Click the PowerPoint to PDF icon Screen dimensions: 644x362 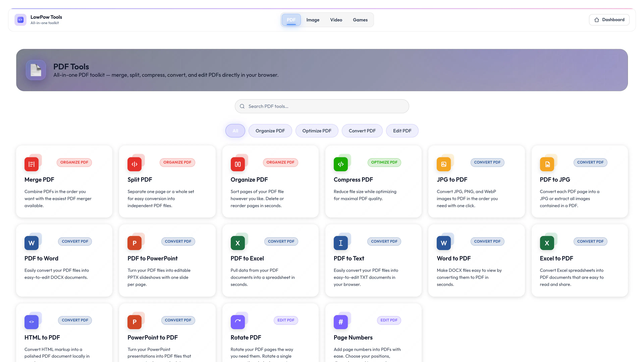(135, 322)
